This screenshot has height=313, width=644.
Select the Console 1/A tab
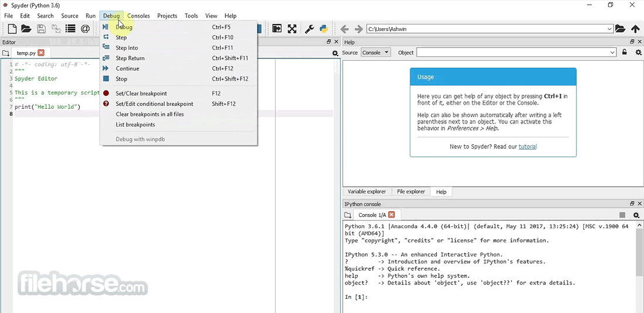372,215
